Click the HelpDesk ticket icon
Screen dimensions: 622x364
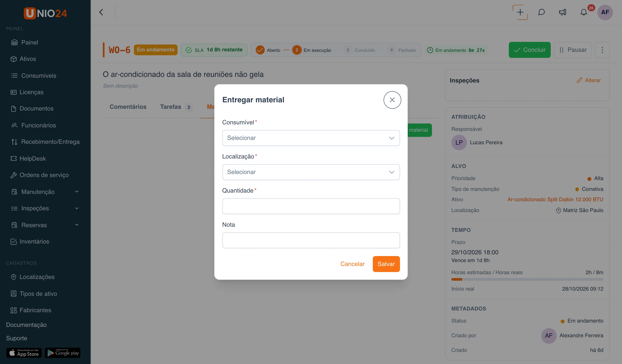14,158
